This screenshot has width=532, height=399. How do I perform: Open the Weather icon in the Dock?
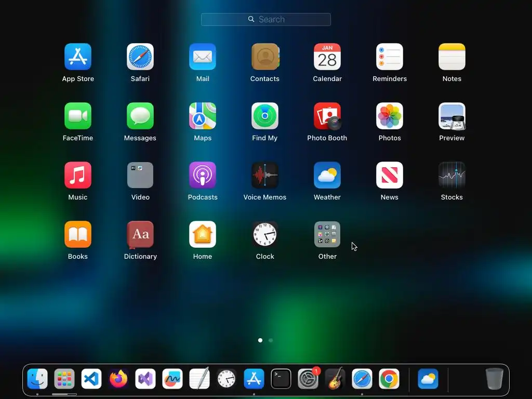(428, 379)
